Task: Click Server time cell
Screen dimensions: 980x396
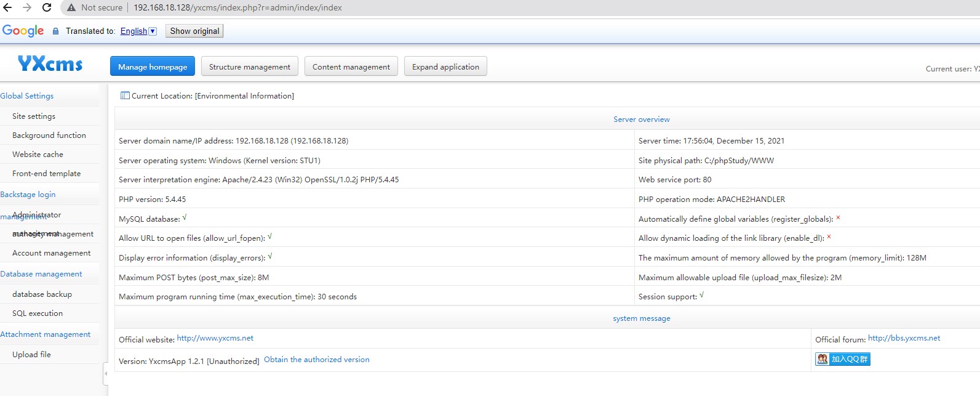Action: point(807,140)
